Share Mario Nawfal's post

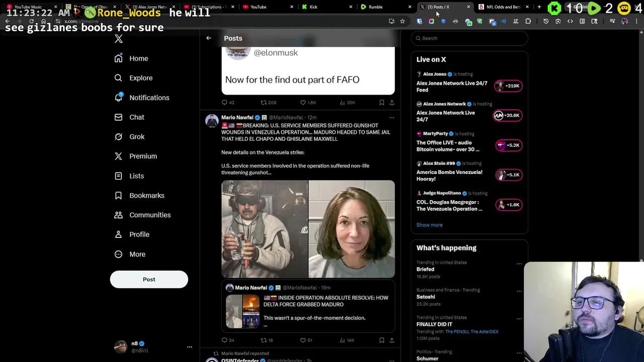(x=392, y=340)
